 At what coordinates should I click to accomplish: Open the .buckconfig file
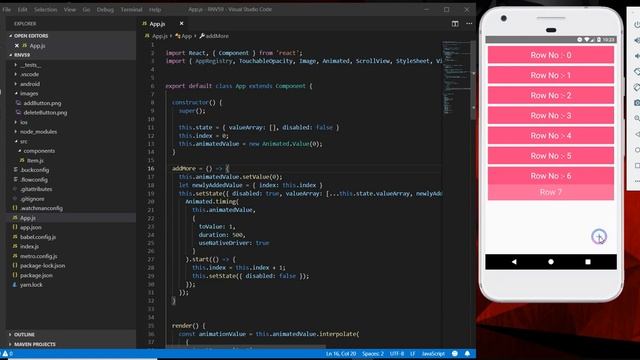[x=34, y=170]
